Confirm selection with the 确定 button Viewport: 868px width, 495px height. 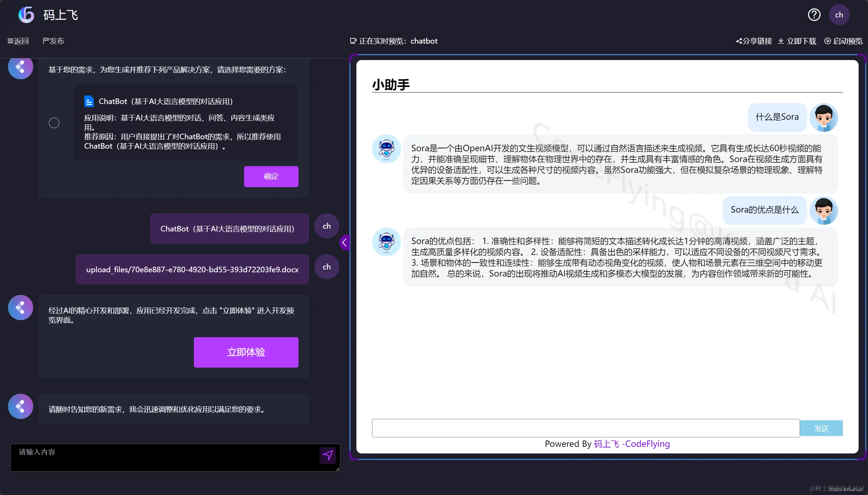click(271, 177)
